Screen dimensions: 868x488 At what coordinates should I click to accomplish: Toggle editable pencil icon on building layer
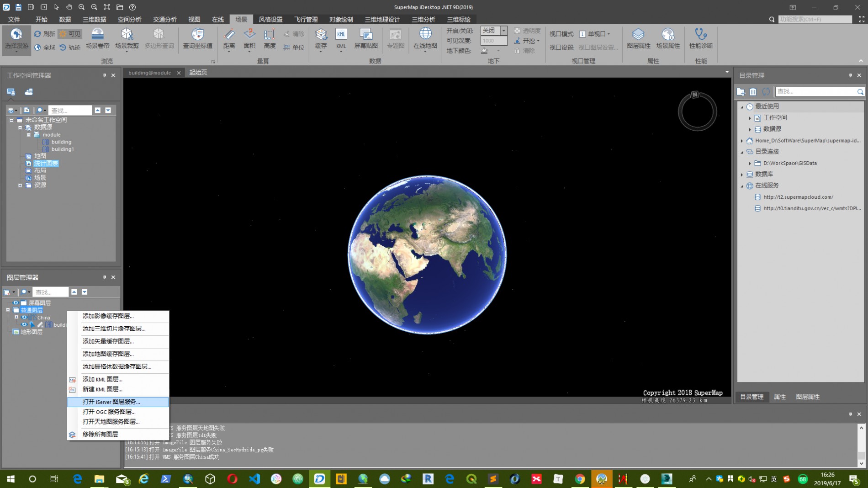click(40, 324)
